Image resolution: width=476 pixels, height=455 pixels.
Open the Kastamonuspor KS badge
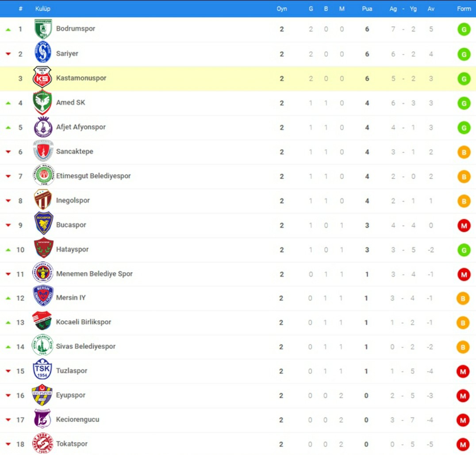(42, 77)
